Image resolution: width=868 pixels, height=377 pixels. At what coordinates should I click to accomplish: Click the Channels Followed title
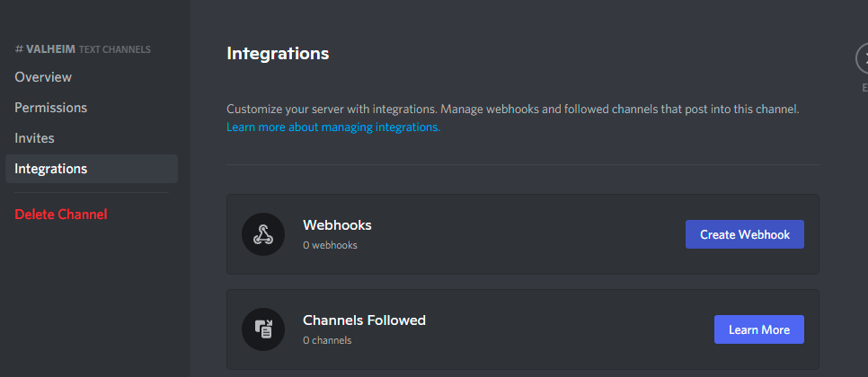pyautogui.click(x=364, y=320)
